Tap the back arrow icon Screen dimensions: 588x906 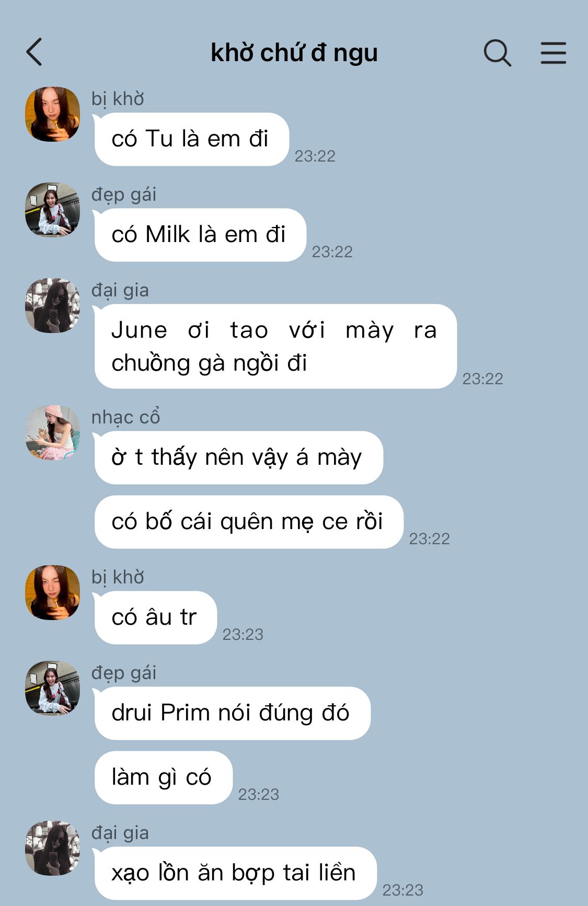(34, 52)
